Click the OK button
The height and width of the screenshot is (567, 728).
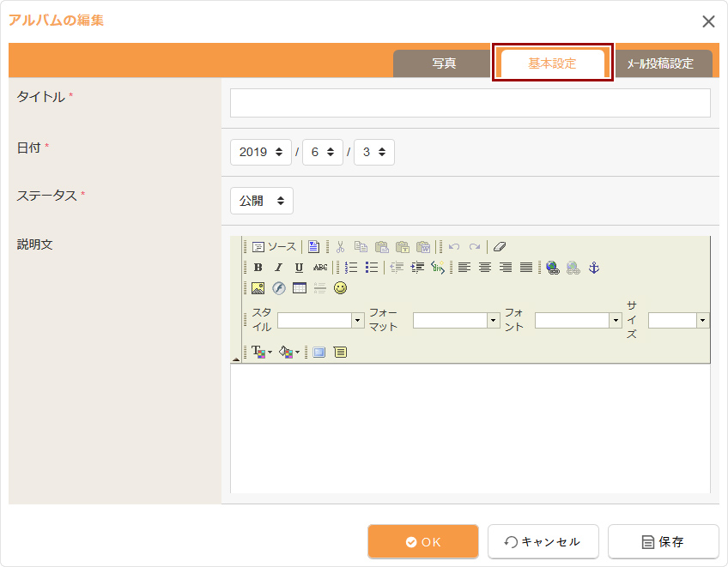point(423,541)
